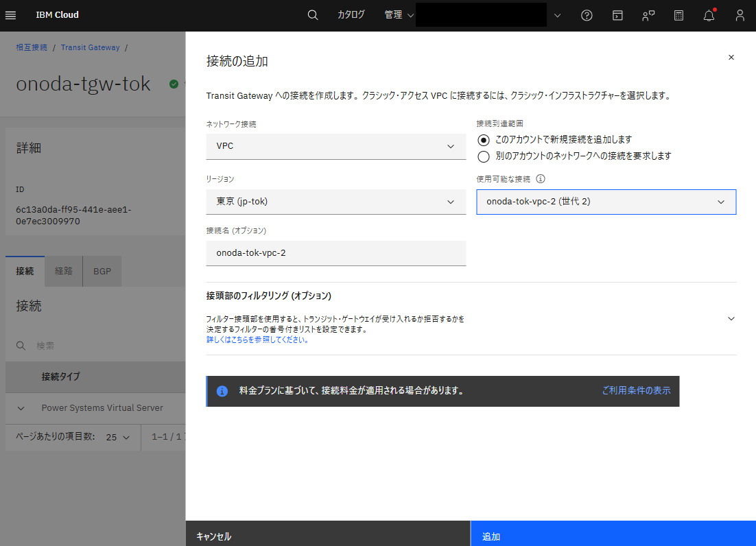Open the 使用可能な接続 onoda-tok-vpc-2 dropdown
Image resolution: width=756 pixels, height=546 pixels.
(606, 202)
